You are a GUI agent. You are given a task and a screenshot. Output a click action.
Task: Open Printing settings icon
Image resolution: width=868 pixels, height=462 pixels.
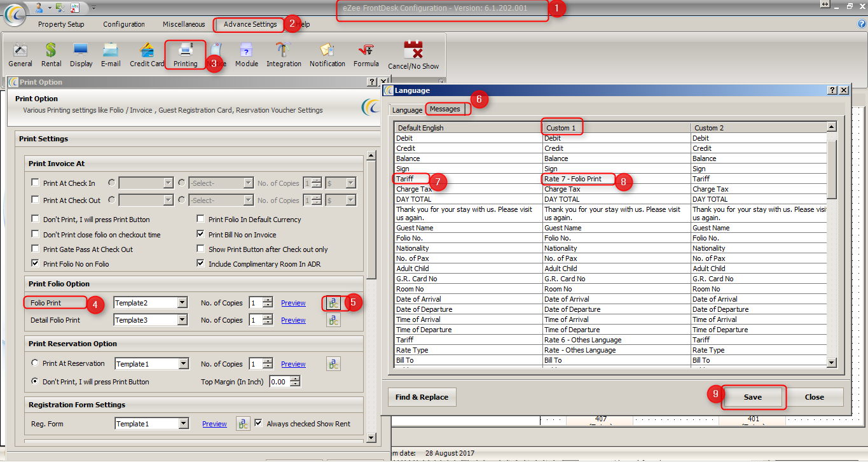(x=185, y=55)
